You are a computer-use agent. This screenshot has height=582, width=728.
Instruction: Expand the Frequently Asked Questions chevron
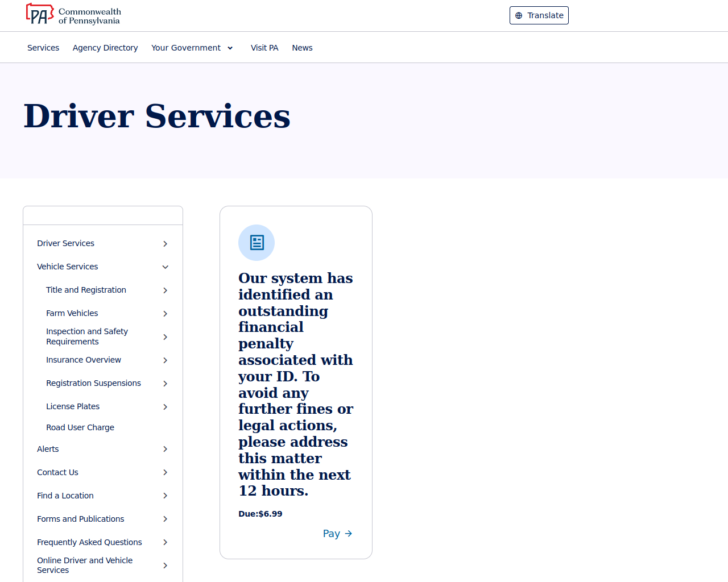click(x=165, y=542)
